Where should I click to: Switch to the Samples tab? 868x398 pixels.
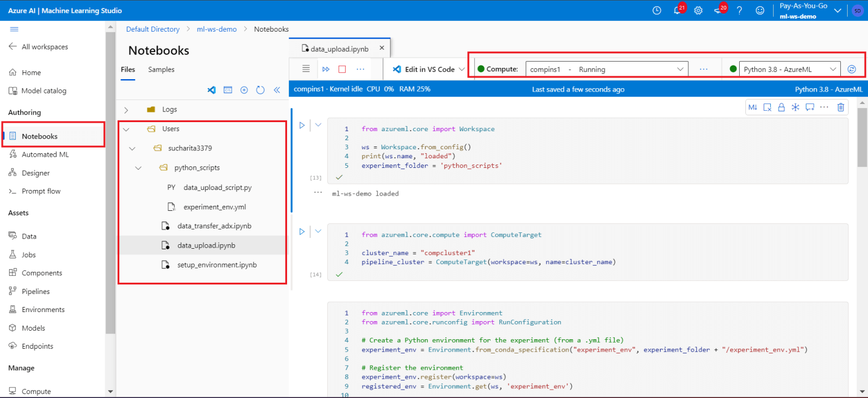pos(161,70)
